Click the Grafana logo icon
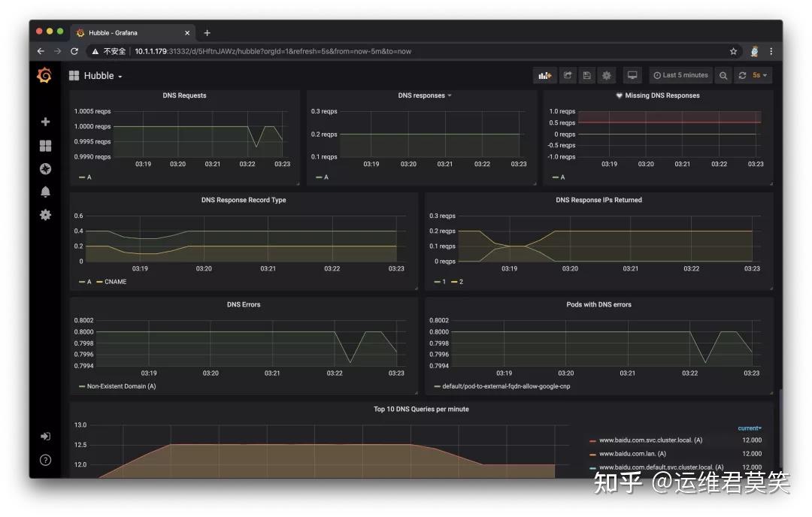This screenshot has height=517, width=812. [x=45, y=75]
